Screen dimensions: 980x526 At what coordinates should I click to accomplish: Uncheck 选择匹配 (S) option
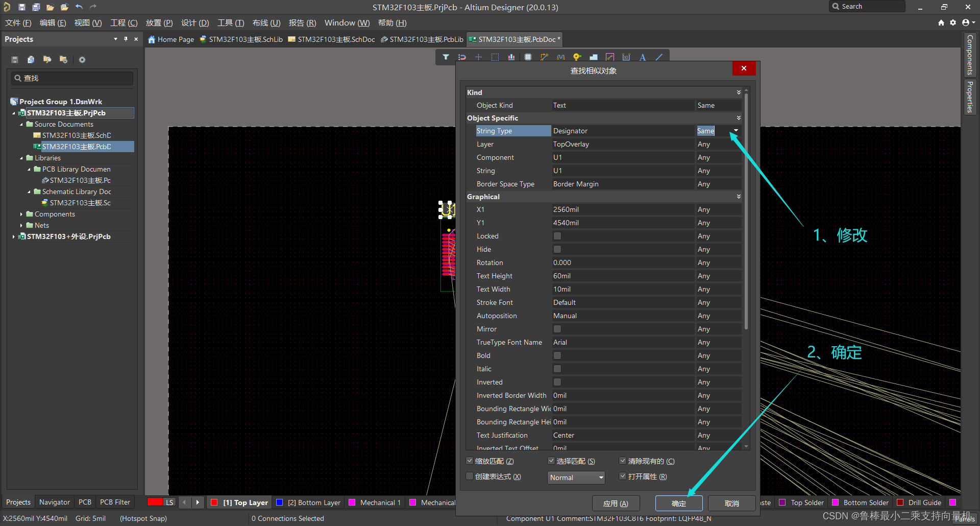[x=551, y=461]
